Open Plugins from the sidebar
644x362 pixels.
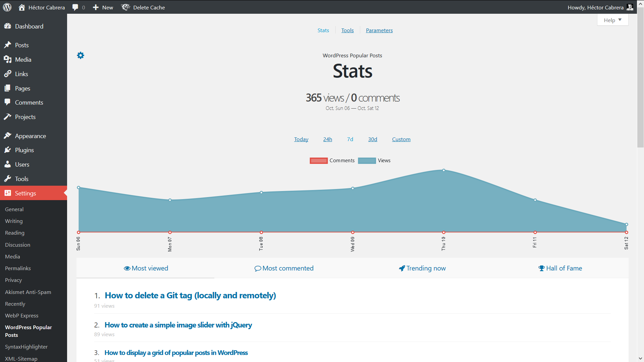24,150
